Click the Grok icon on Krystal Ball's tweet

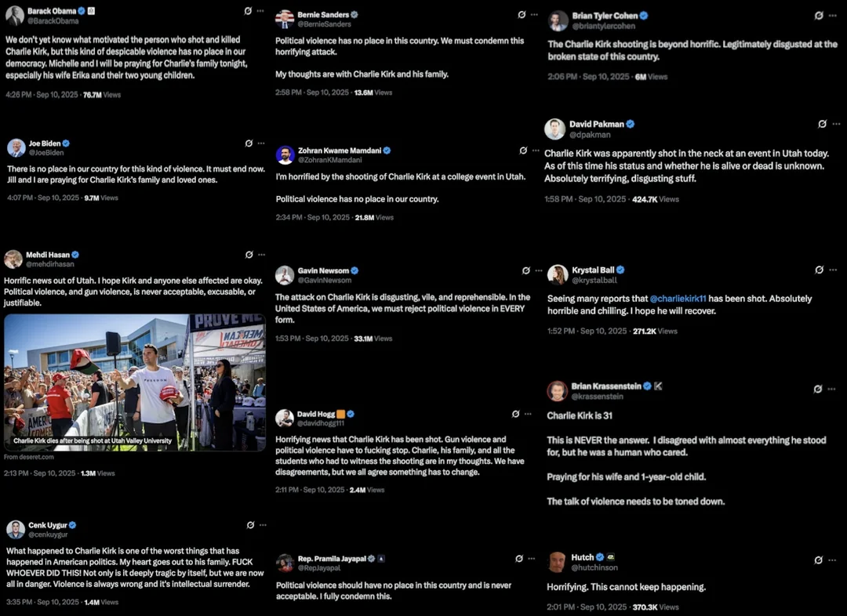click(819, 270)
